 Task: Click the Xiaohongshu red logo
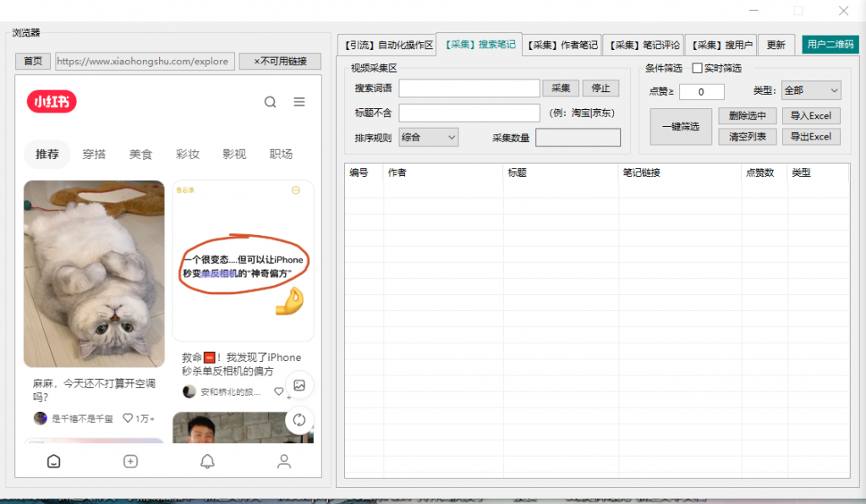[x=51, y=101]
